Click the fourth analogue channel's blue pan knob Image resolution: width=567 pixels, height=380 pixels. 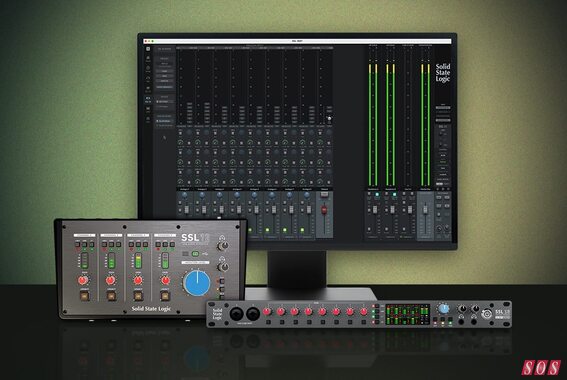pyautogui.click(x=237, y=195)
